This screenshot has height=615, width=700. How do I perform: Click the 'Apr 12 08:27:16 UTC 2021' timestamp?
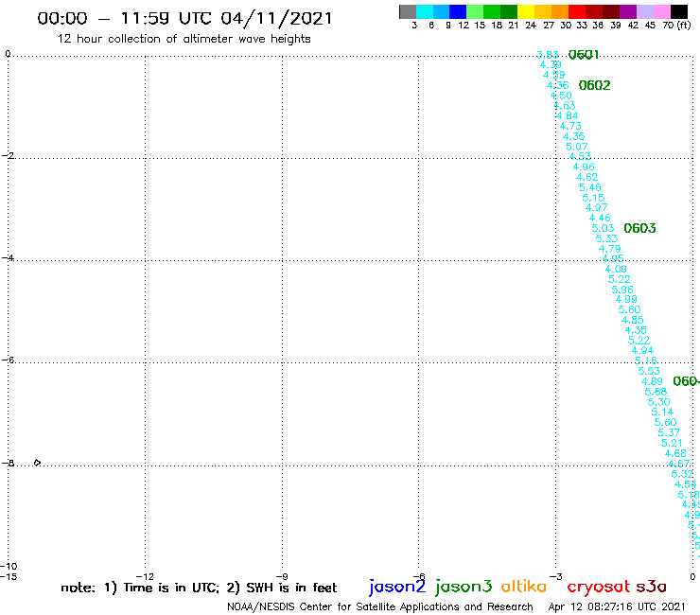[x=617, y=606]
